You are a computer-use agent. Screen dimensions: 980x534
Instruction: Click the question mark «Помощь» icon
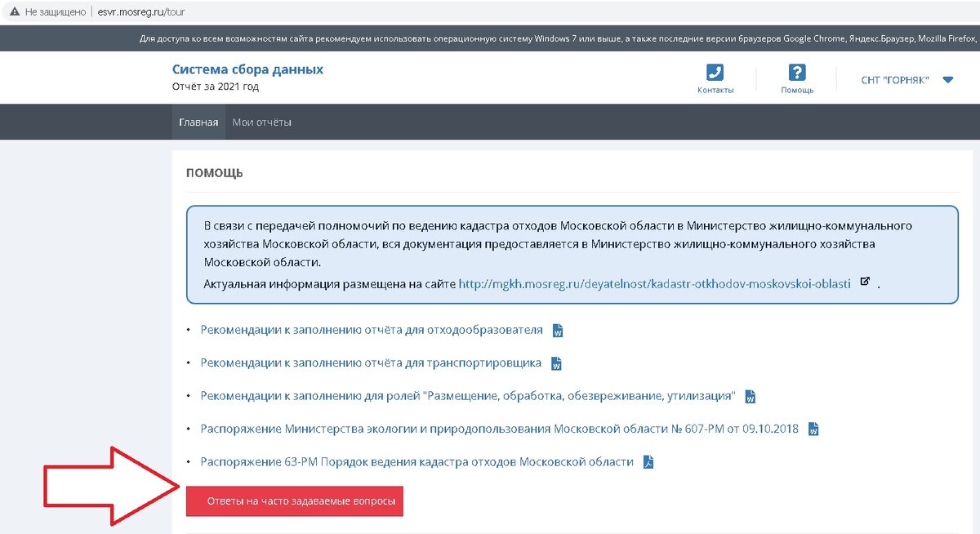click(796, 73)
